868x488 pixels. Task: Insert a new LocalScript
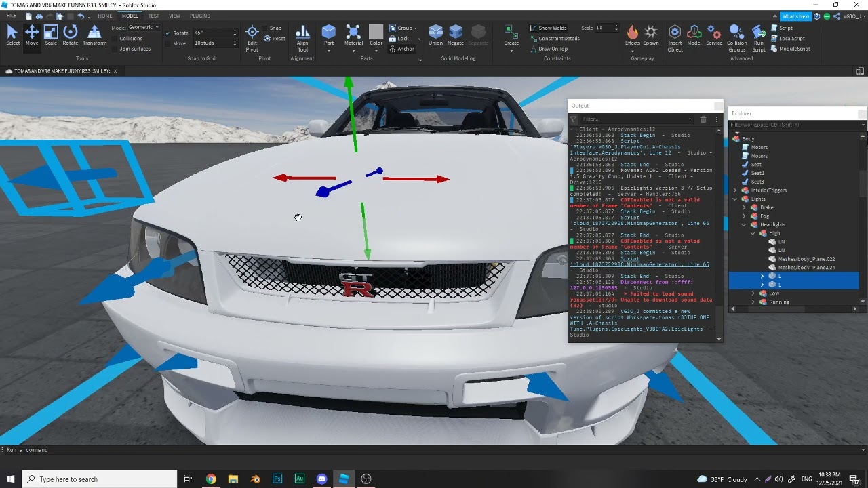[x=788, y=39]
